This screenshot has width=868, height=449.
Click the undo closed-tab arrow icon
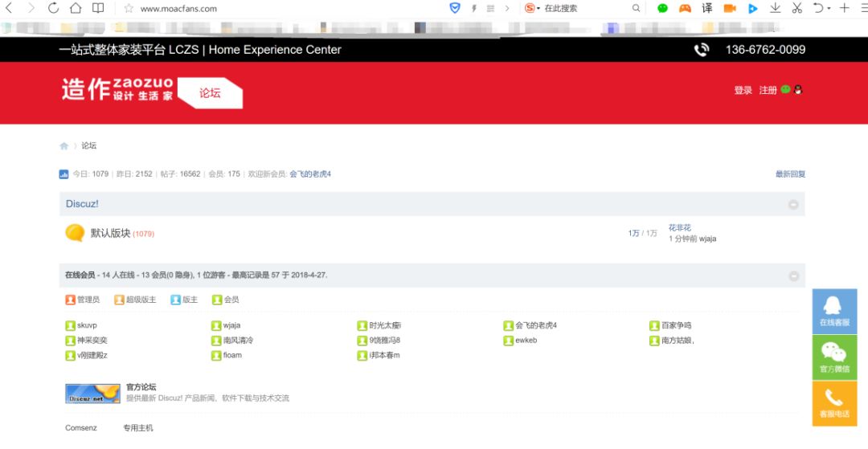819,8
